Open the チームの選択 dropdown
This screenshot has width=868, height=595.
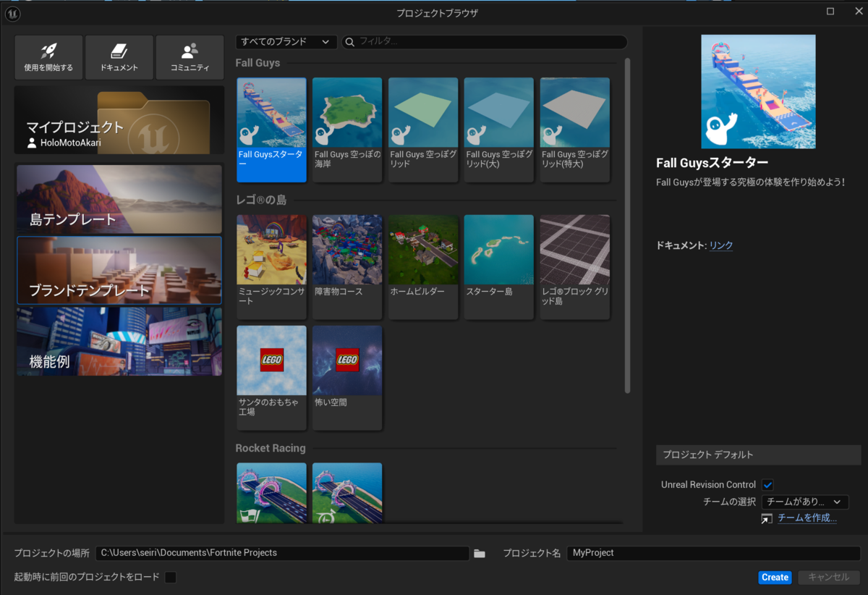805,502
